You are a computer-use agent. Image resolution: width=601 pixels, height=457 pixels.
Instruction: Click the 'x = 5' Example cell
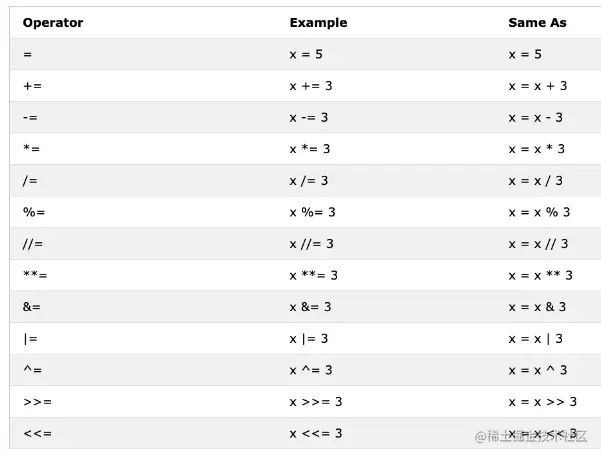[305, 54]
